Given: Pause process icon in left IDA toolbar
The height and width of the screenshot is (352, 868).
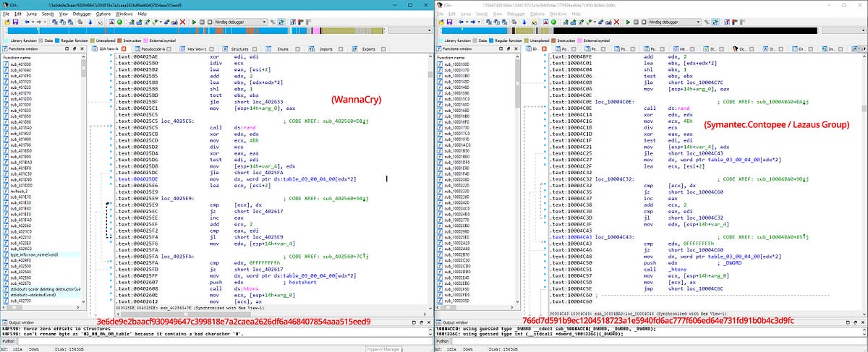Looking at the screenshot, I should click(202, 22).
